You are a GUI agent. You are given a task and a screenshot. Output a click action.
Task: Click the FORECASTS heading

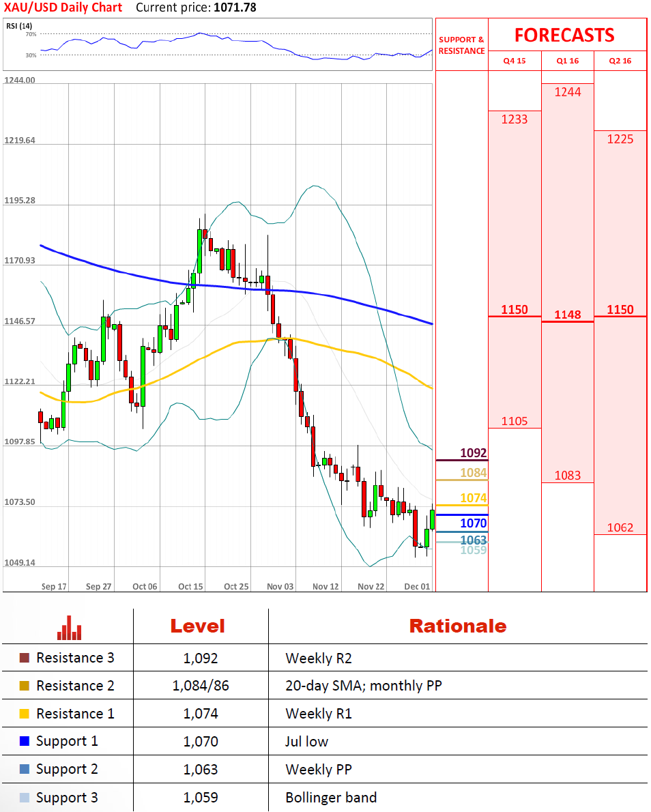click(564, 35)
